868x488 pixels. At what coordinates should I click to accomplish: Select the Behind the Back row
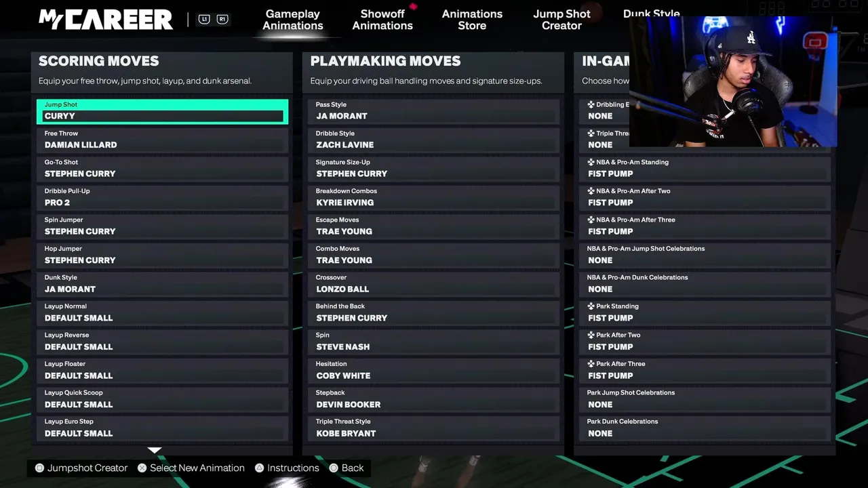point(433,313)
